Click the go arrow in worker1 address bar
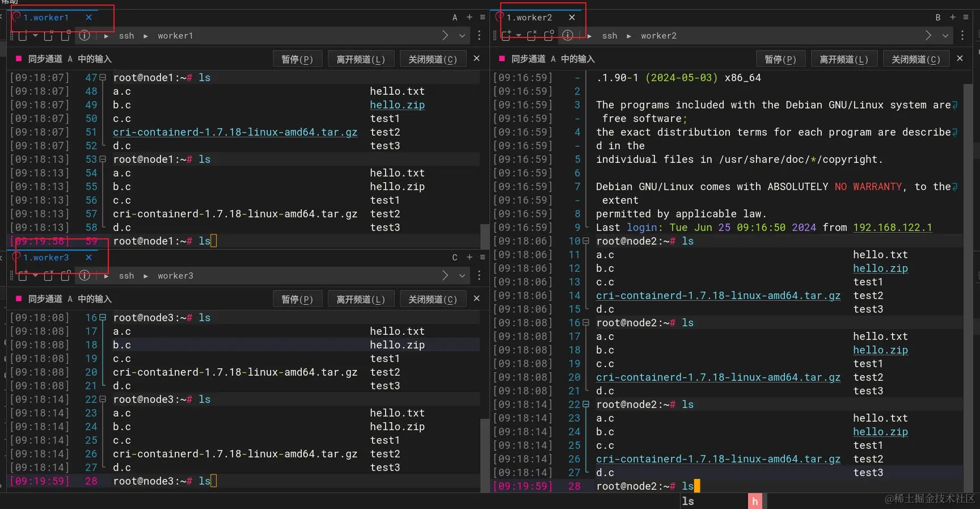The width and height of the screenshot is (980, 509). (x=445, y=36)
